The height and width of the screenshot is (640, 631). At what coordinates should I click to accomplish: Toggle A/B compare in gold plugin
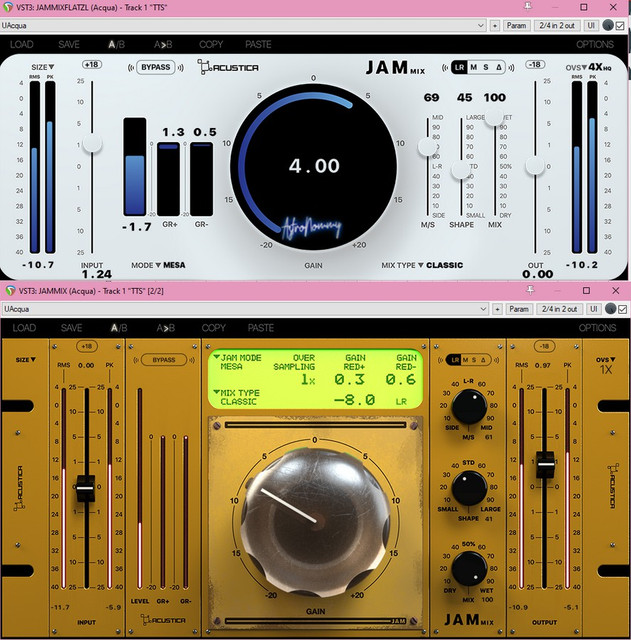coord(119,328)
